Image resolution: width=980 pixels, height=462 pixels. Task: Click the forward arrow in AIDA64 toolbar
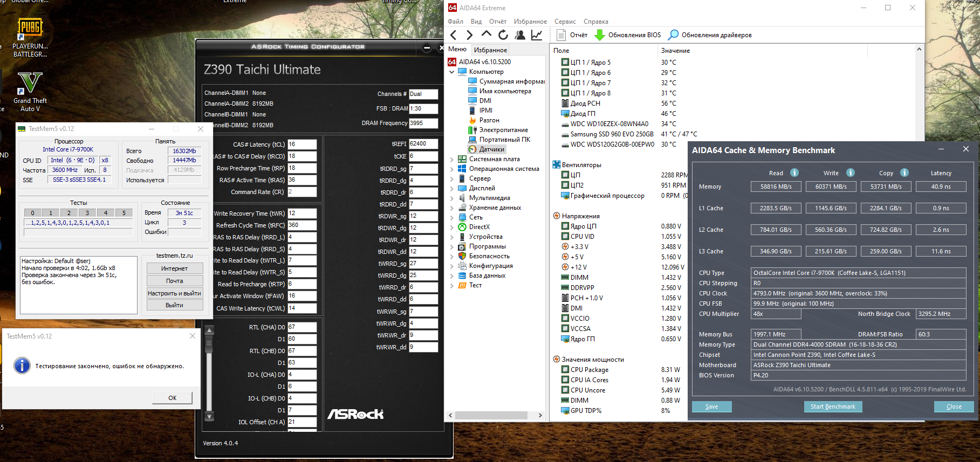(x=470, y=35)
